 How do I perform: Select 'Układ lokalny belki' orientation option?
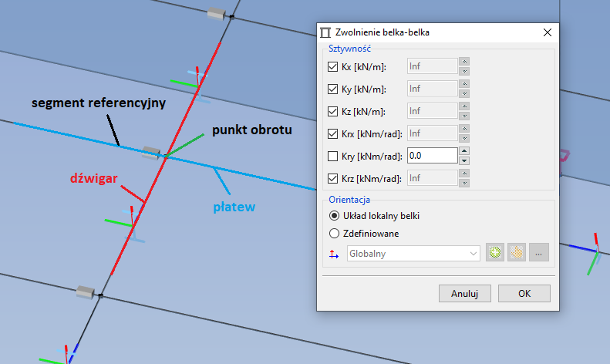tap(334, 215)
